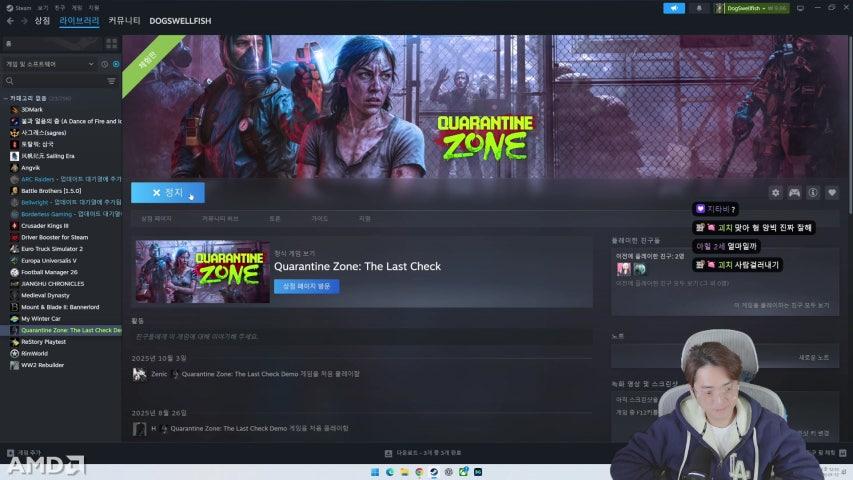
Task: Click the blue store page visit button
Action: coord(306,286)
